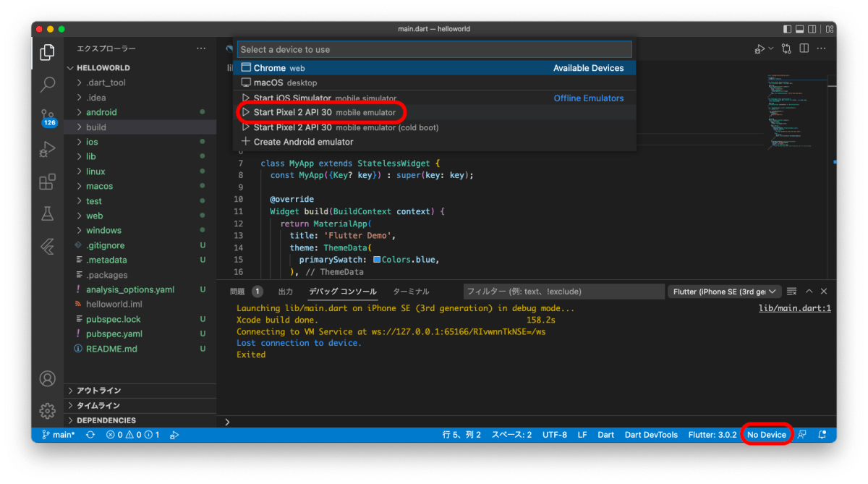
Task: Toggle the bottom panel layout icon
Action: tap(800, 29)
